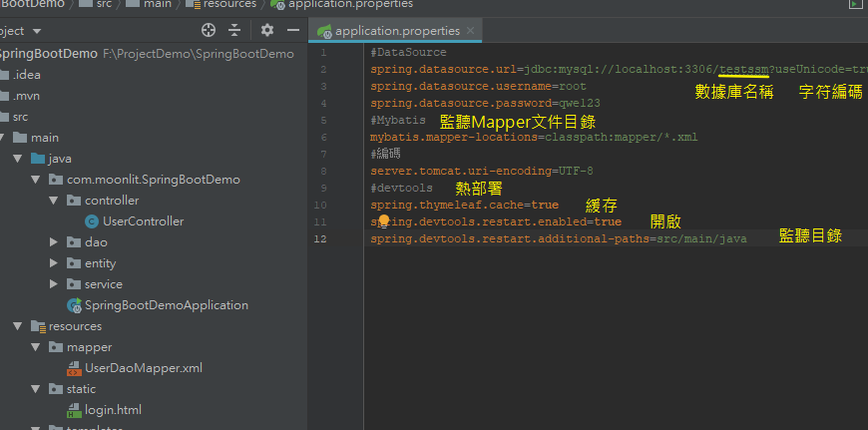Select the src folder
The width and height of the screenshot is (868, 430).
(x=20, y=118)
